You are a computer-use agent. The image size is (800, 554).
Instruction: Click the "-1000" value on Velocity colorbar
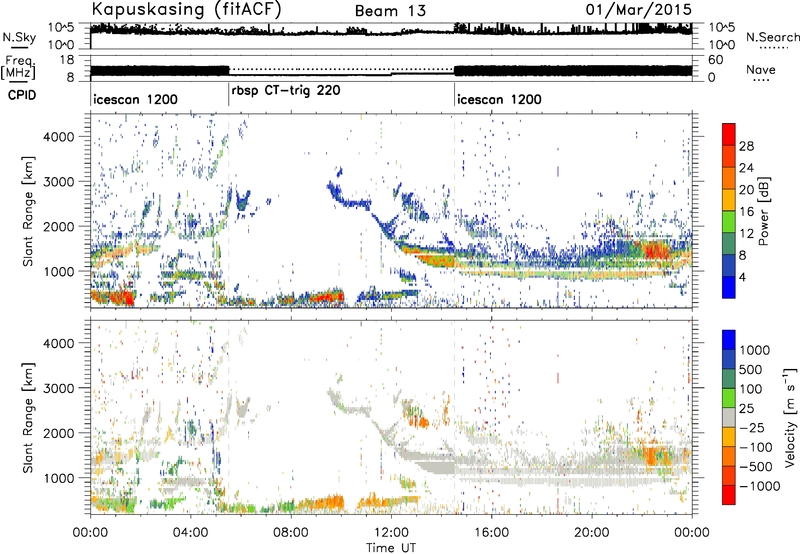[759, 486]
